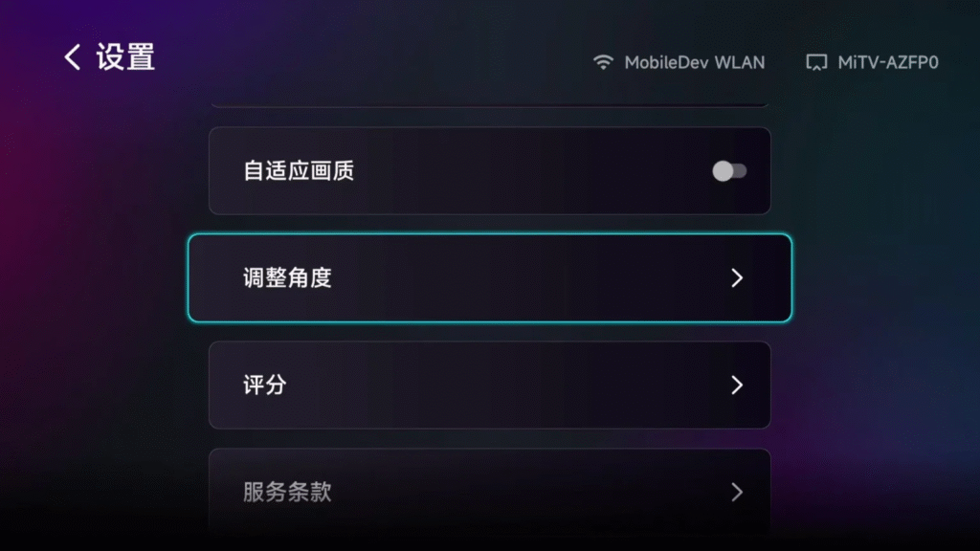The width and height of the screenshot is (980, 551).
Task: Click the blank center of 服务条款 row
Action: point(500,493)
